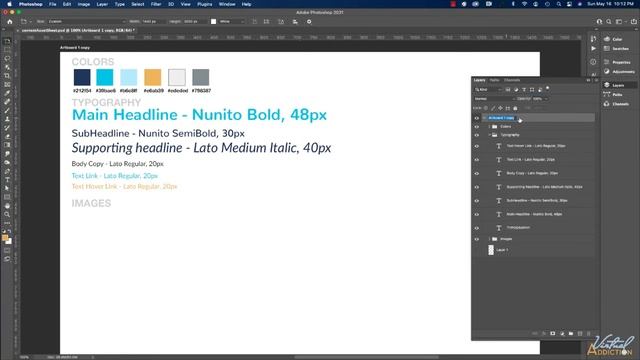Select the Rectangular Marquee tool
Screen dimensions: 640x360
pyautogui.click(x=7, y=50)
